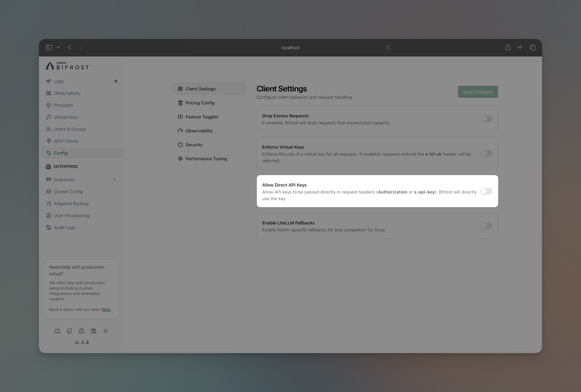Collapse the Safari sidebar panel
This screenshot has height=392, width=581.
click(49, 47)
